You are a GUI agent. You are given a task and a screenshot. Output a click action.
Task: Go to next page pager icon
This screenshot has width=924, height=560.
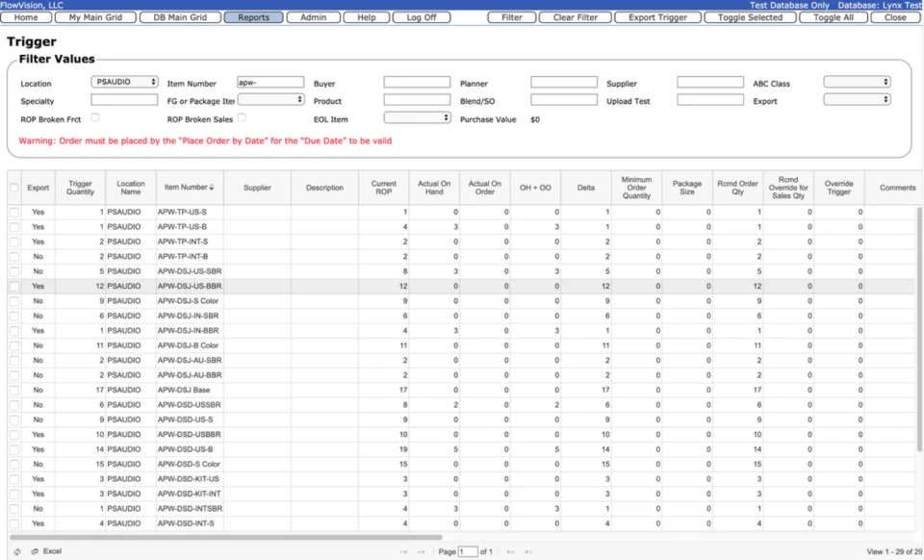pyautogui.click(x=511, y=551)
